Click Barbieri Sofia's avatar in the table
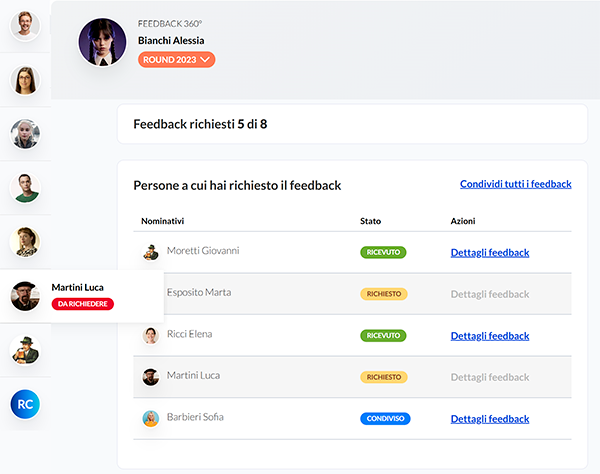 coord(150,419)
